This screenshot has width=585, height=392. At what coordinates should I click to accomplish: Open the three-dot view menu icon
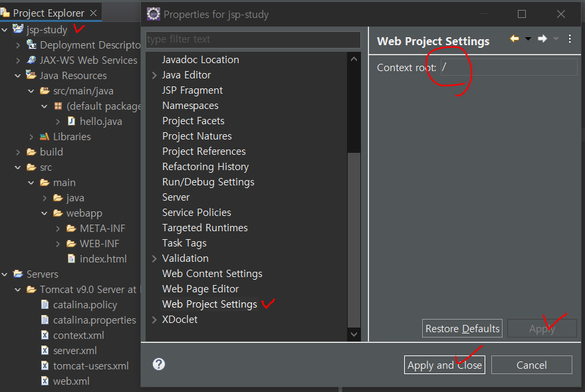click(570, 39)
